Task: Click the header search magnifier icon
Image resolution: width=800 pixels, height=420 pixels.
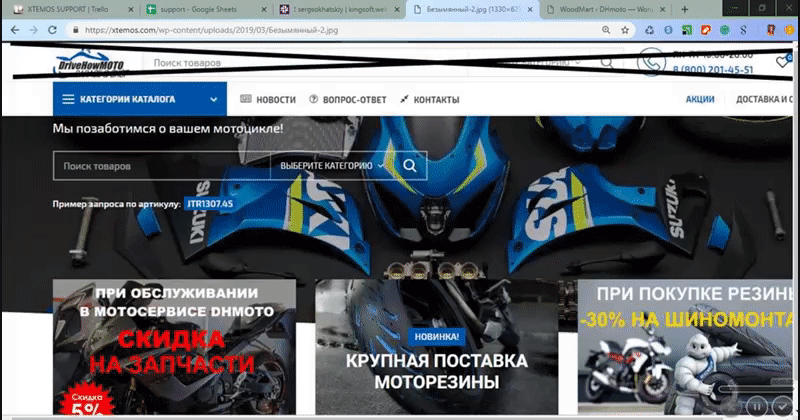Action: pyautogui.click(x=607, y=62)
